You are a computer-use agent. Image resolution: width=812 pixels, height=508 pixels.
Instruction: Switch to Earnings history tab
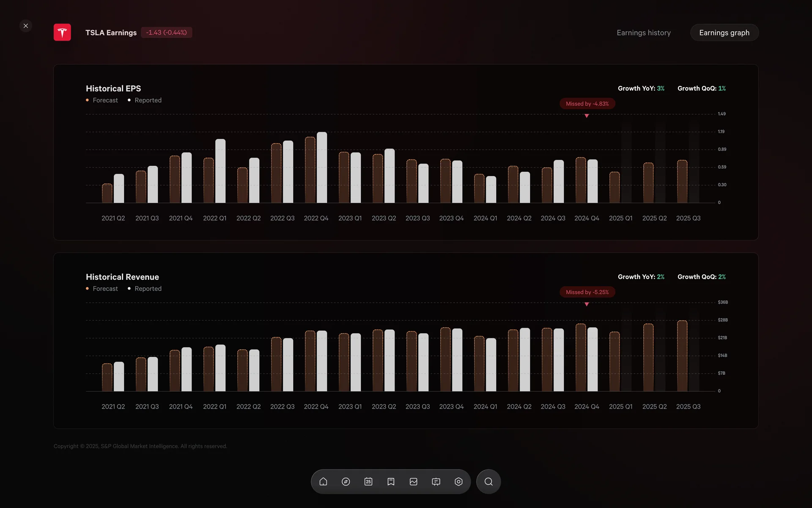pos(643,33)
